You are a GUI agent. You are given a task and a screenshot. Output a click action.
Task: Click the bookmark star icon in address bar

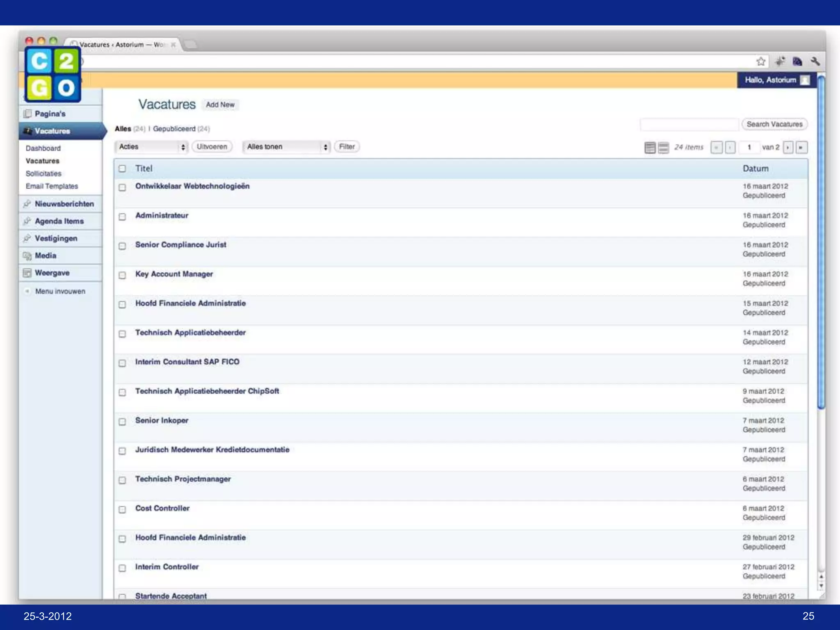click(761, 62)
